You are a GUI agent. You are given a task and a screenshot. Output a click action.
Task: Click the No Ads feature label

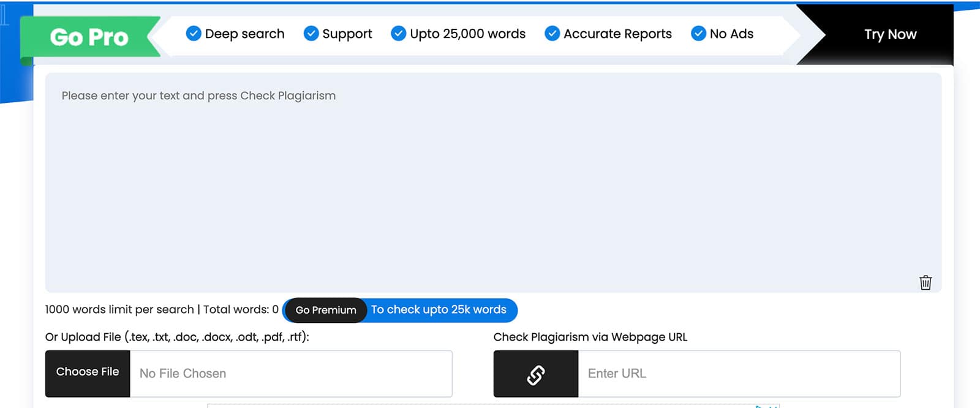(731, 34)
